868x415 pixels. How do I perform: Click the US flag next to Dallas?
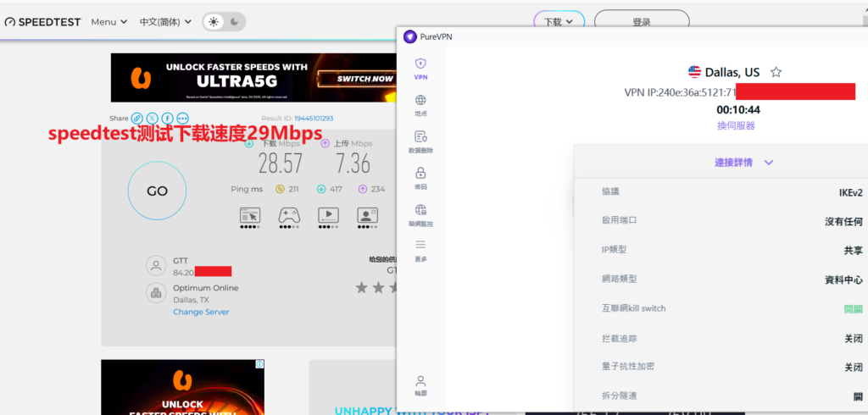click(x=695, y=72)
